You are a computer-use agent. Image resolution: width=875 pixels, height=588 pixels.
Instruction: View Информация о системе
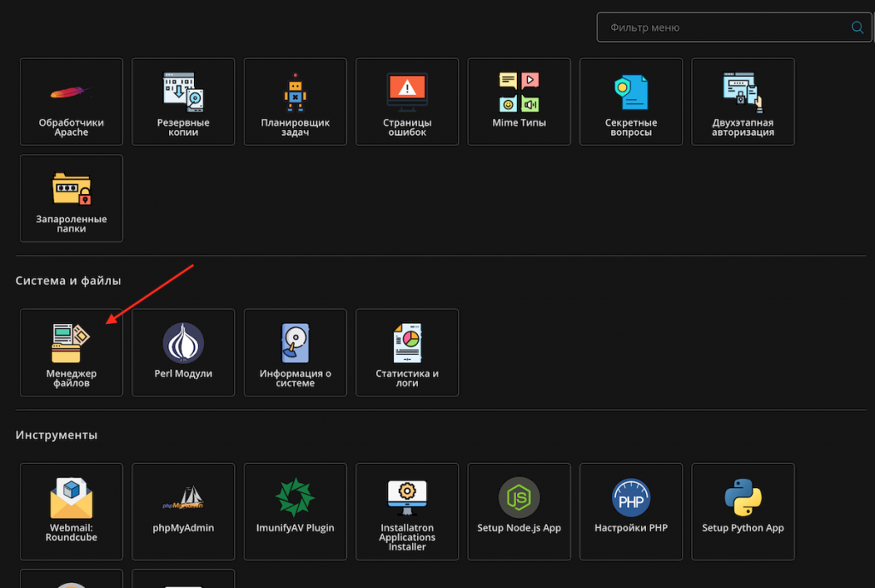295,352
